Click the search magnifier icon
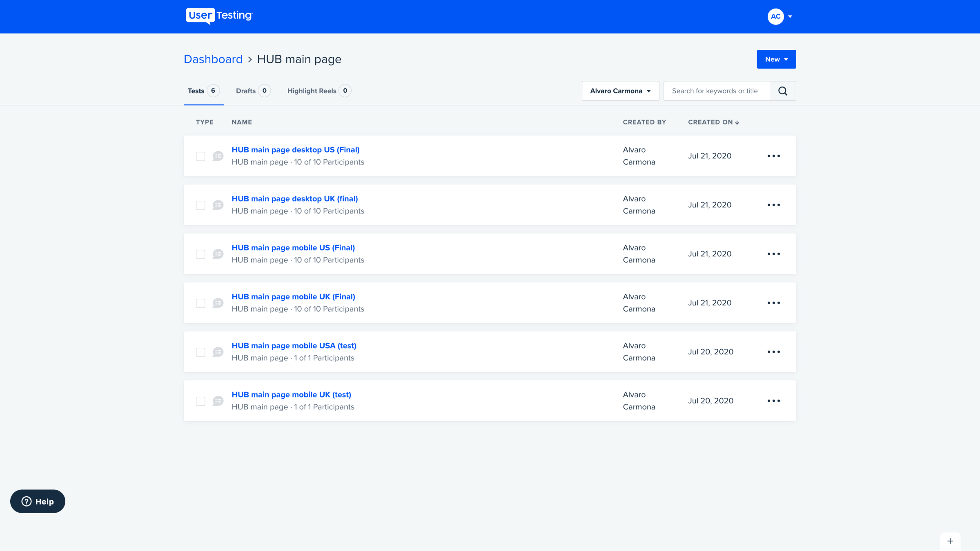The width and height of the screenshot is (980, 551). [782, 91]
